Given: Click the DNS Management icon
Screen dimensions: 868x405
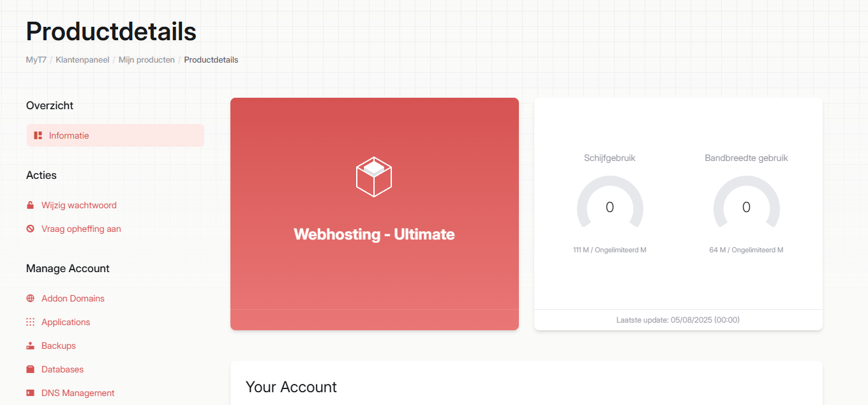Looking at the screenshot, I should tap(30, 393).
